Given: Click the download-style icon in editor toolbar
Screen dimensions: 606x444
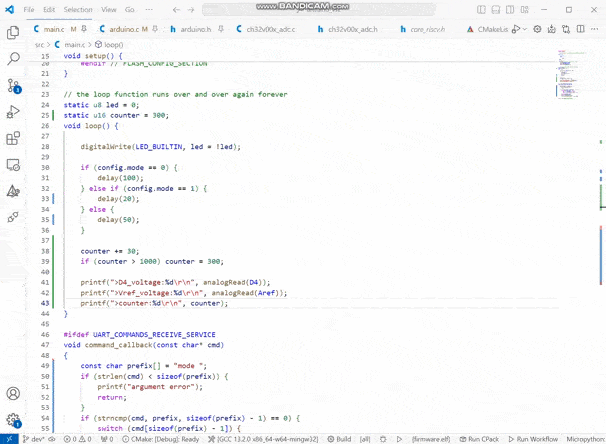Looking at the screenshot, I should click(552, 29).
